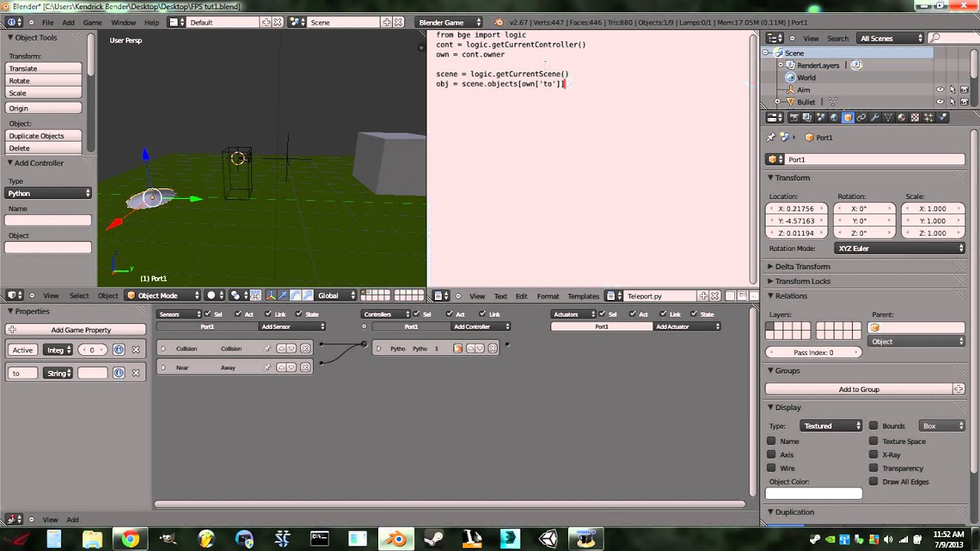Enable the X-Ray display checkbox

tap(874, 455)
